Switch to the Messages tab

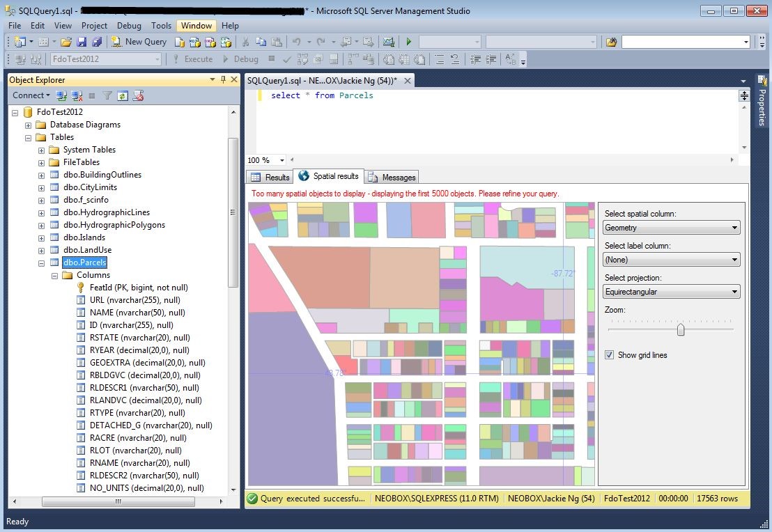(x=392, y=177)
